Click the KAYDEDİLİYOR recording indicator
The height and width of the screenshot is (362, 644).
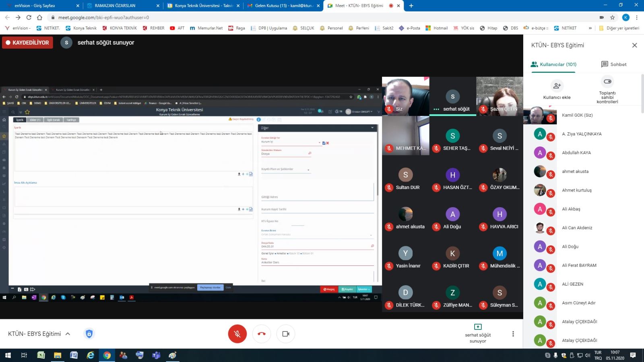[x=27, y=43]
